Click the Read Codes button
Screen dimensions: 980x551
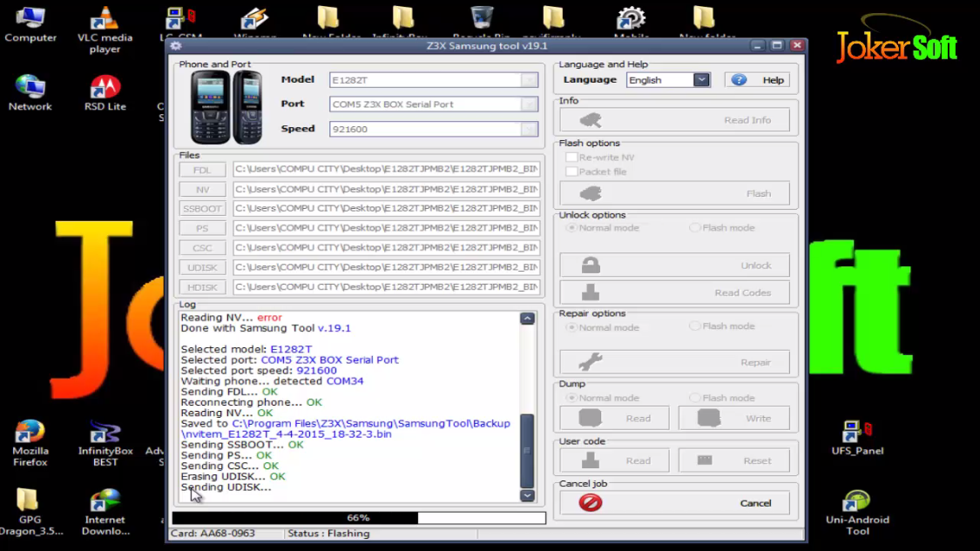coord(675,292)
